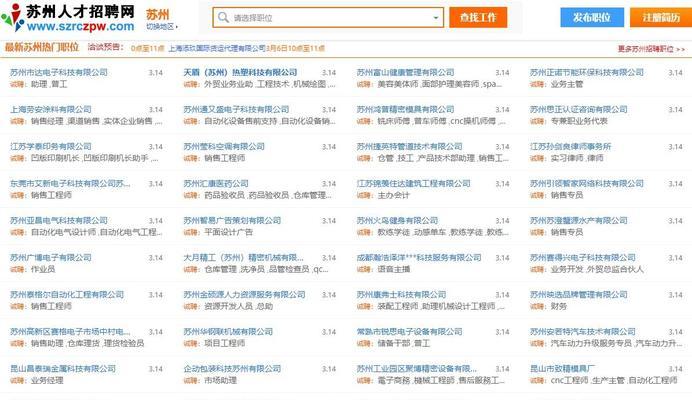Open 苏州安普特汽车技术有限公司 listing
This screenshot has width=692, height=400.
(583, 332)
